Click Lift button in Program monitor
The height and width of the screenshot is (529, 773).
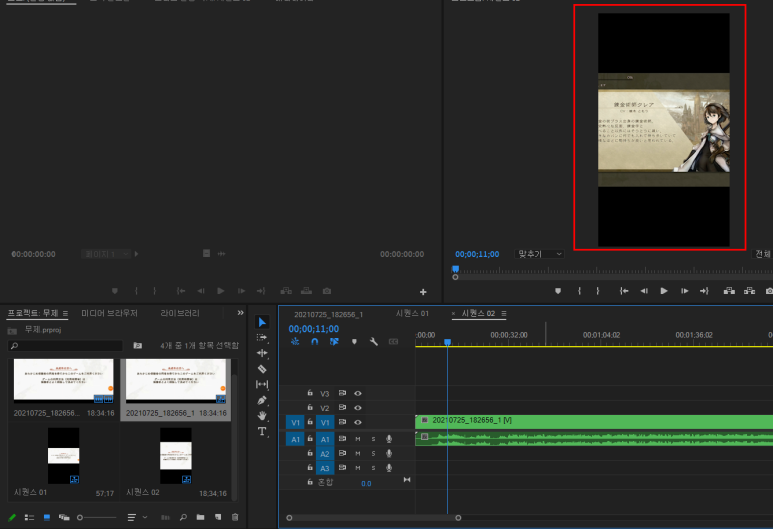coord(729,291)
